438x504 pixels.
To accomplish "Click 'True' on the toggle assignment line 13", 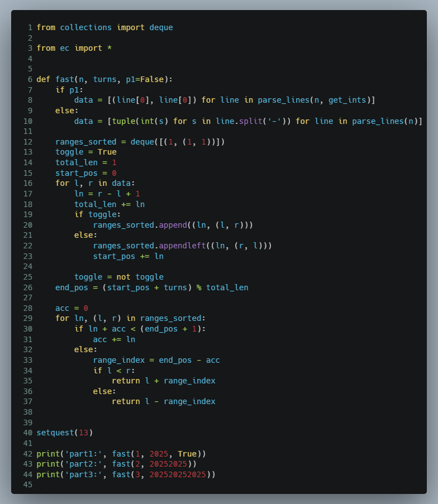I will 107,152.
